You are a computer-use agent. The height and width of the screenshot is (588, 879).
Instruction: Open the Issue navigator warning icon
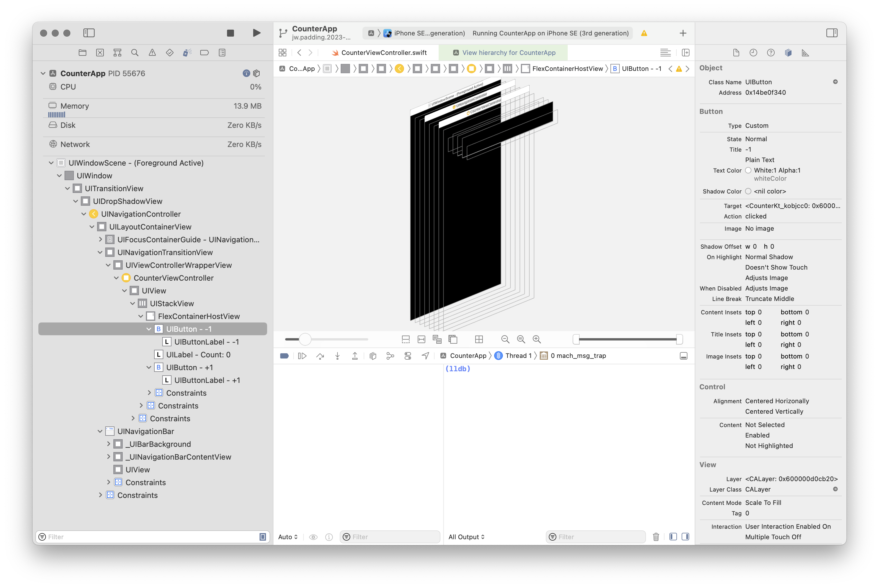tap(152, 53)
